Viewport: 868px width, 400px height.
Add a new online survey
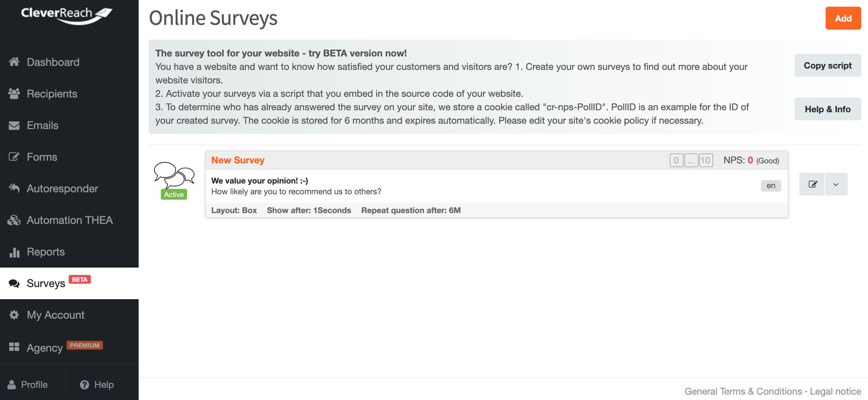coord(843,18)
